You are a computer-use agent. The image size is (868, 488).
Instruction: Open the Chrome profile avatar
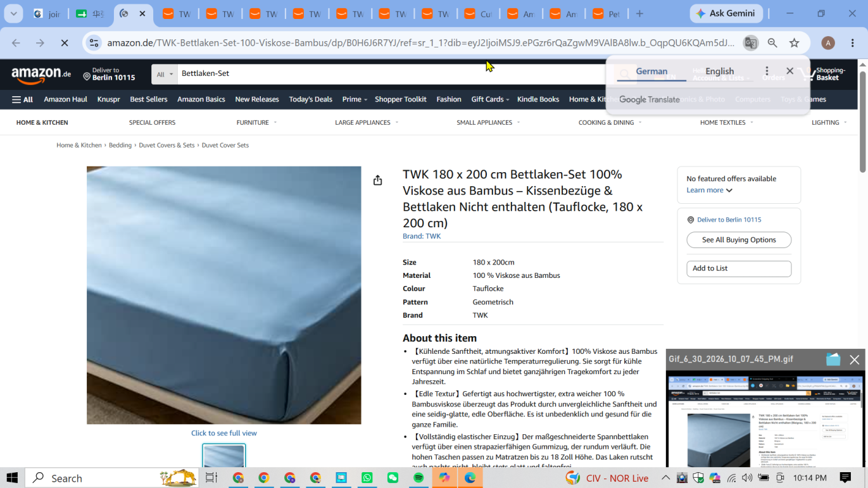click(x=828, y=43)
